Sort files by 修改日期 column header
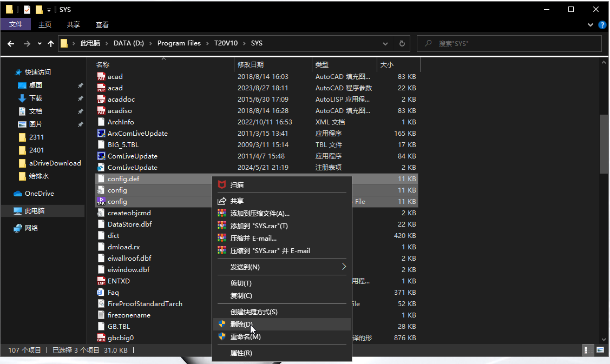Screen dimensions: 610x364 tap(251, 64)
